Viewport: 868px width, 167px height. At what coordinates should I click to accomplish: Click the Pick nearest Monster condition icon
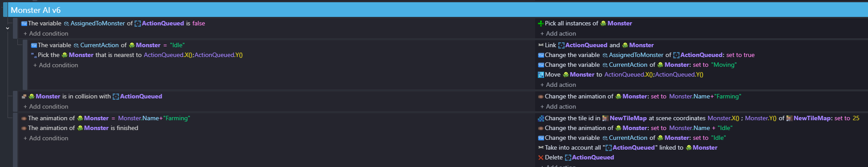[34, 55]
